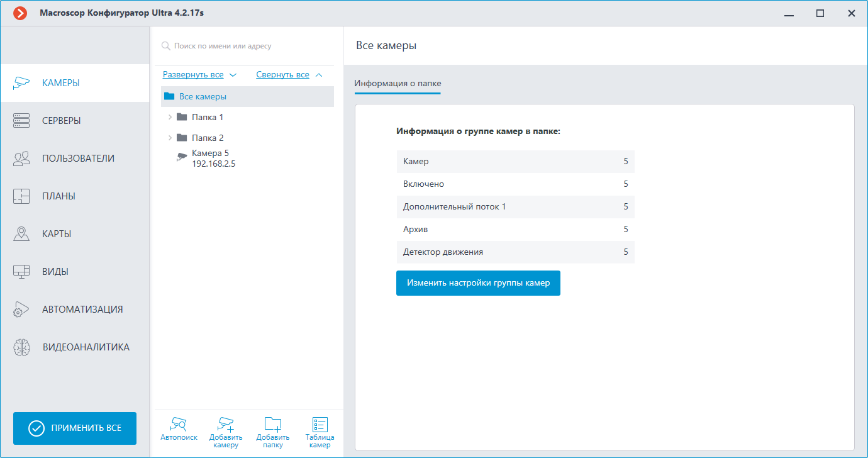This screenshot has width=868, height=458.
Task: Click the blue folder icon of Все камеры
Action: (x=169, y=96)
